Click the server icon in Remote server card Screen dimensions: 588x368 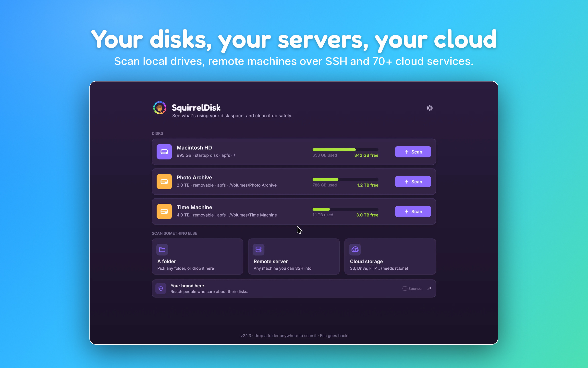click(x=258, y=250)
